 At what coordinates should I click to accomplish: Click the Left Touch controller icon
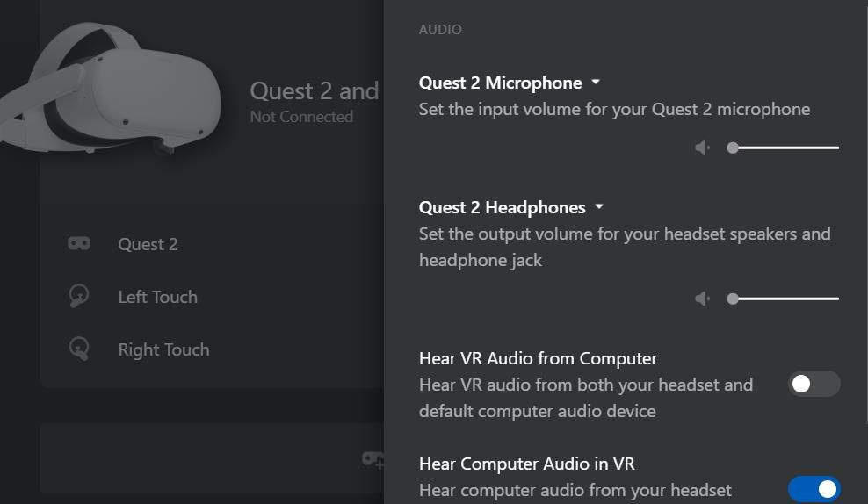point(79,296)
